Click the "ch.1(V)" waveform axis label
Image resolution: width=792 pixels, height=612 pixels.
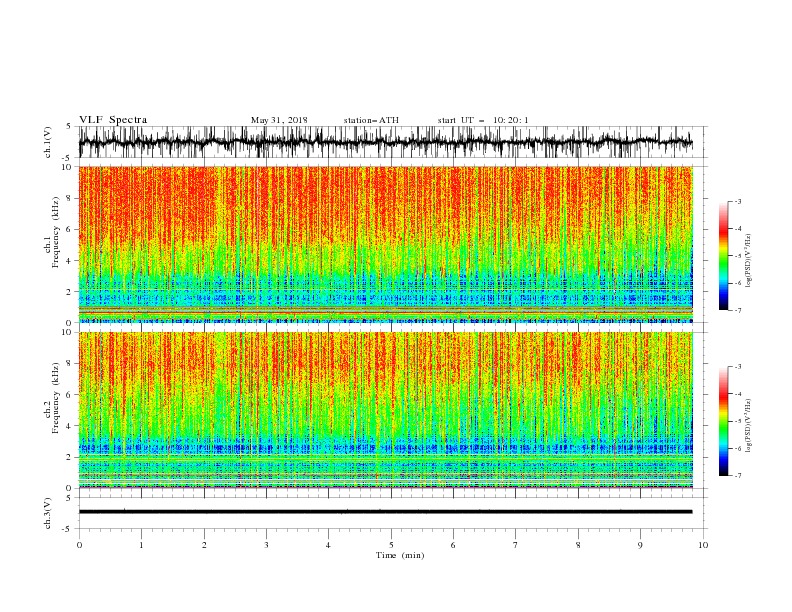[x=48, y=142]
